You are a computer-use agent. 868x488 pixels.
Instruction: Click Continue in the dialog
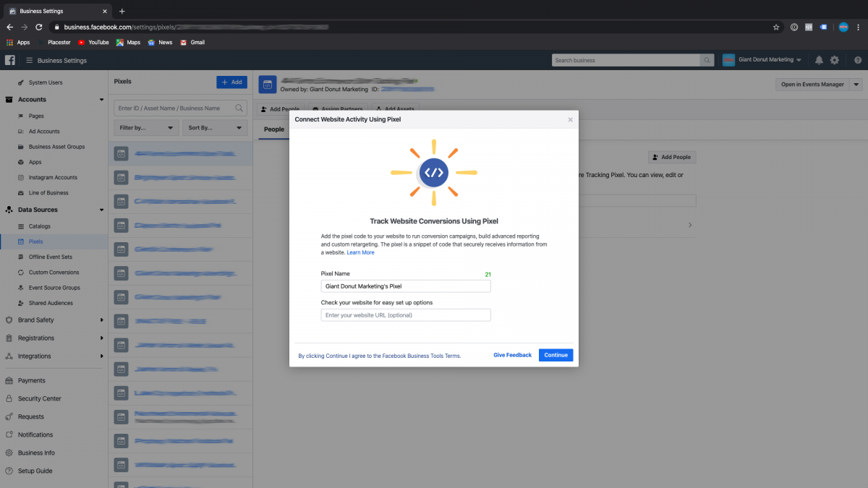[556, 355]
